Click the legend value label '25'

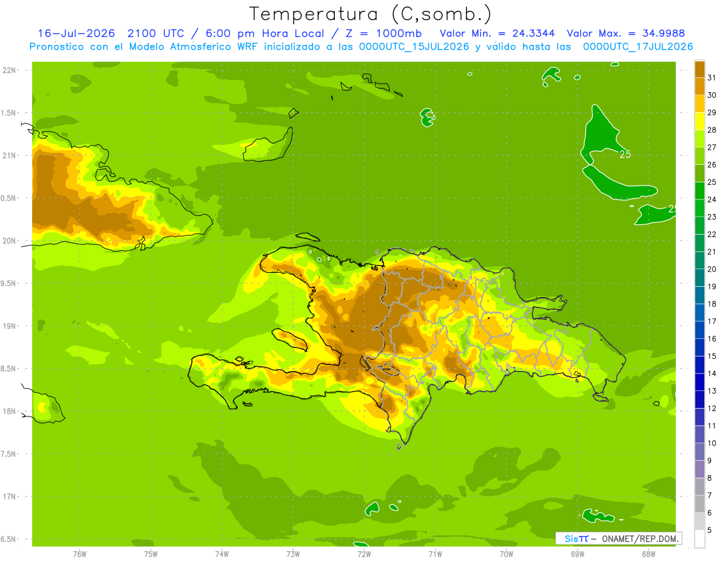712,182
